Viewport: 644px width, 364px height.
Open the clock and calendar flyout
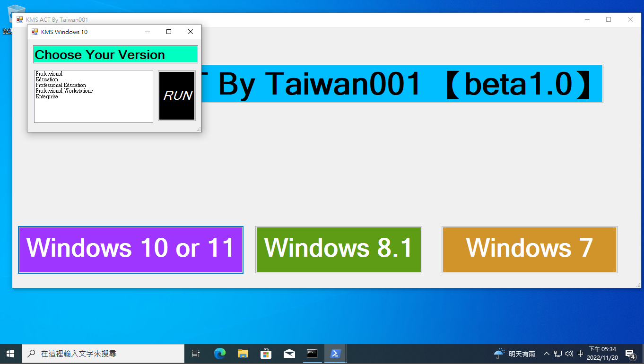pyautogui.click(x=602, y=354)
